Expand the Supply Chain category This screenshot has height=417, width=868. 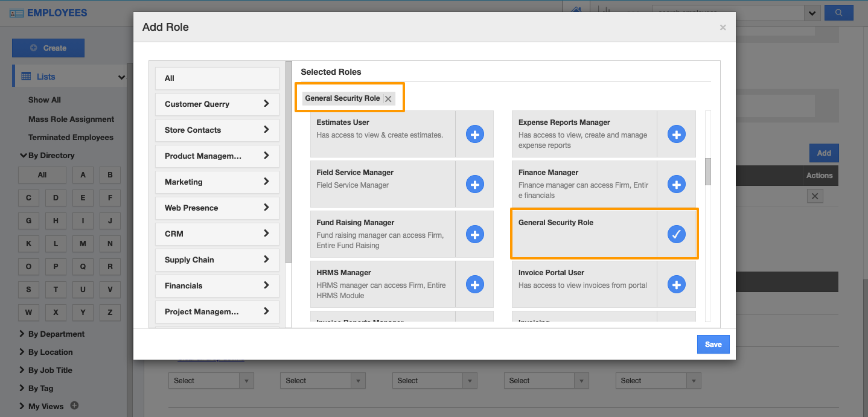[217, 260]
